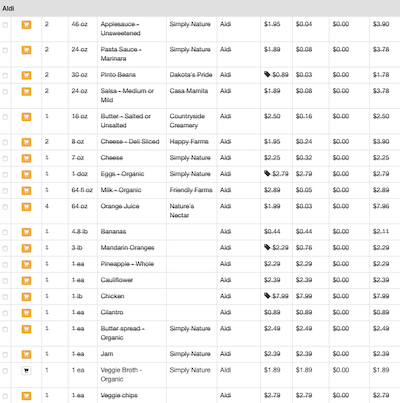Check the Veggie chips row checkbox

coord(5,396)
